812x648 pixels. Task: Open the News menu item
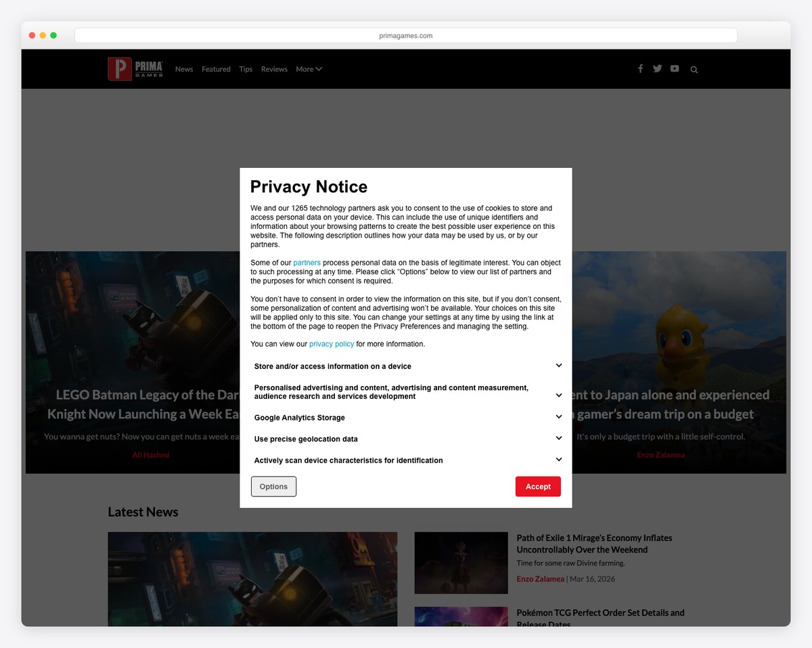click(x=184, y=69)
